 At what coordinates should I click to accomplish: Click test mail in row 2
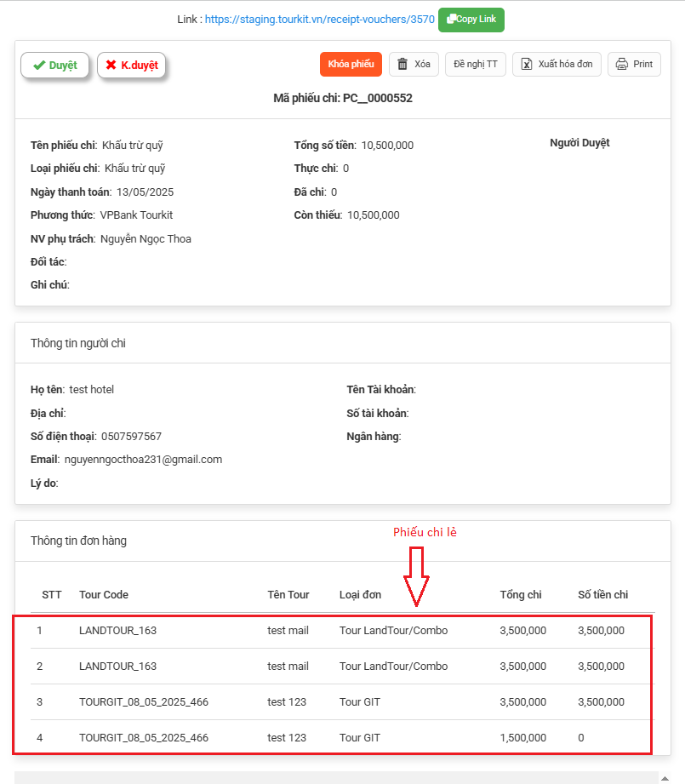288,667
